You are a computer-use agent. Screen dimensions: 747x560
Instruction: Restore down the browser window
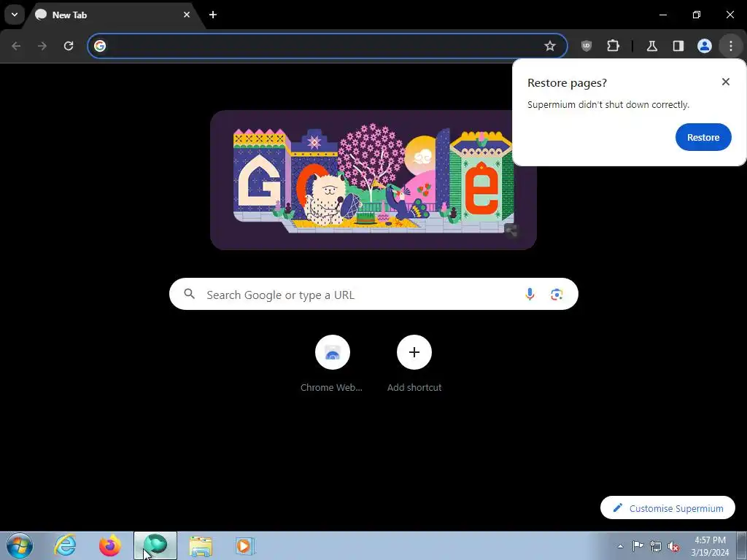[x=697, y=15]
